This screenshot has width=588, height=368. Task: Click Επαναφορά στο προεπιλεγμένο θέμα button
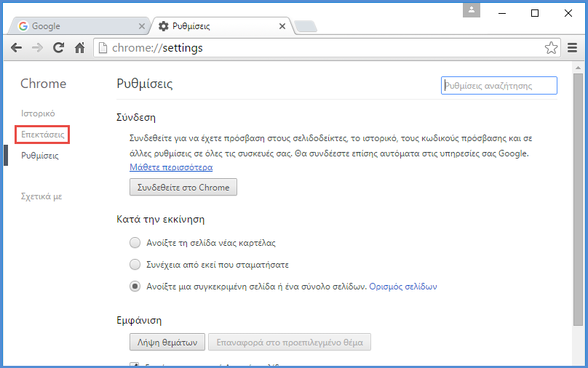coord(290,342)
